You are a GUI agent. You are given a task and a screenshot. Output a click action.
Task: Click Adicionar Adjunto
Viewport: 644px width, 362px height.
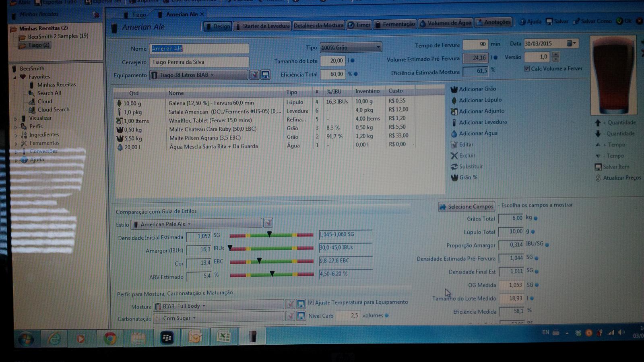coord(477,111)
